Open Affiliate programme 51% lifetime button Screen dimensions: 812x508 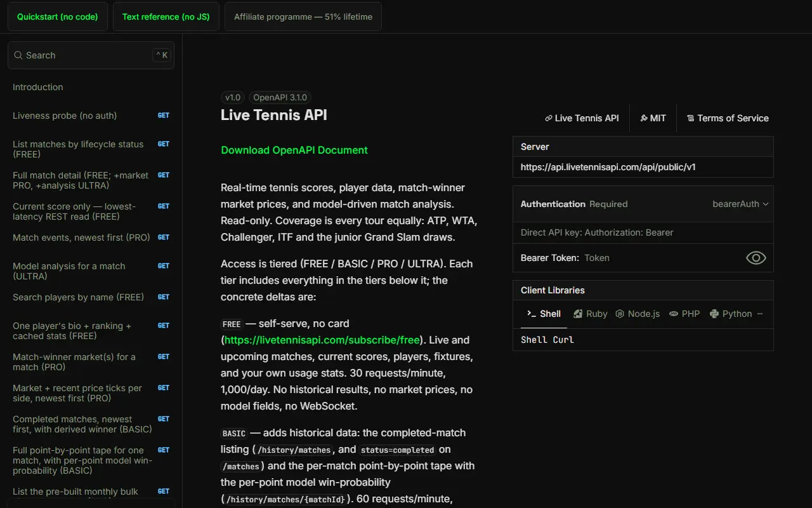pos(303,17)
